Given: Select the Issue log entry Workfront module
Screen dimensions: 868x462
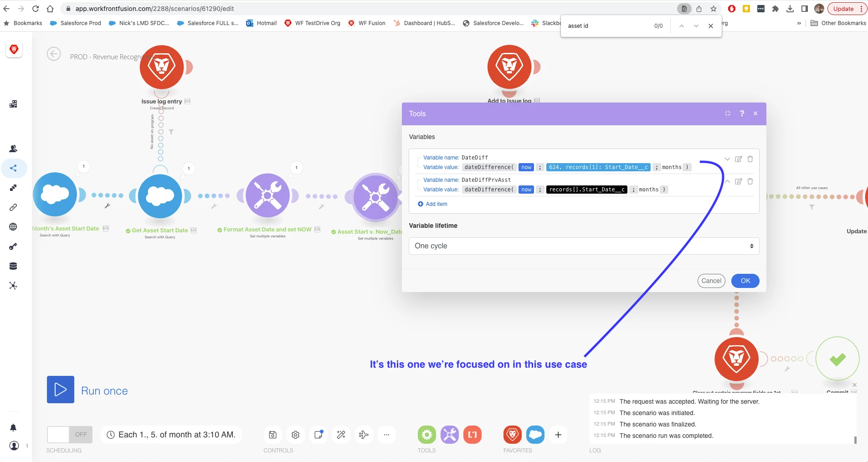Looking at the screenshot, I should pos(162,67).
